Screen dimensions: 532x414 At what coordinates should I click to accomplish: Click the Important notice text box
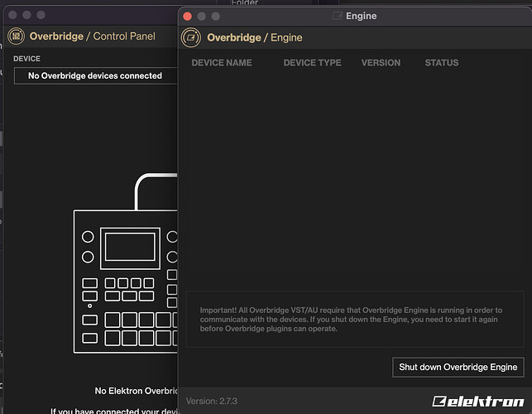click(352, 319)
